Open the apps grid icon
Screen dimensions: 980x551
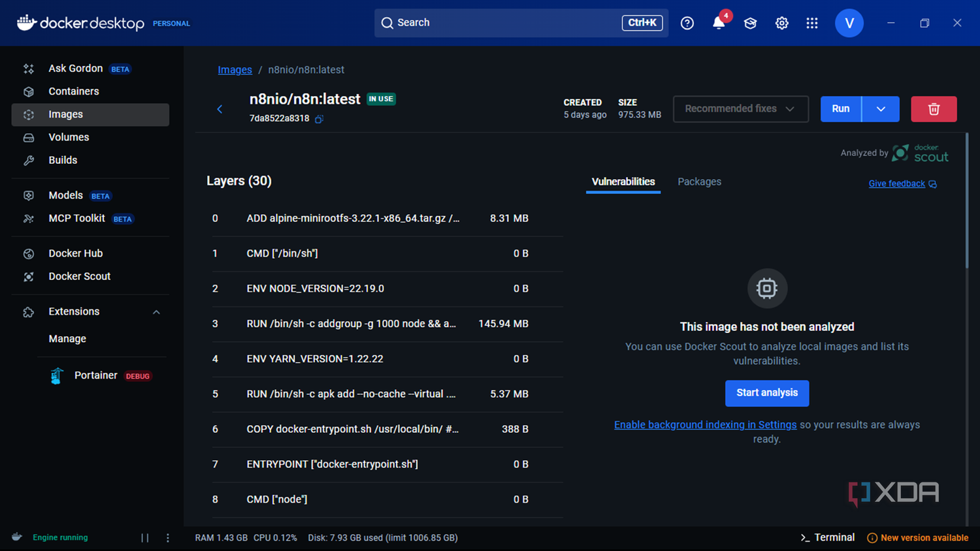812,23
